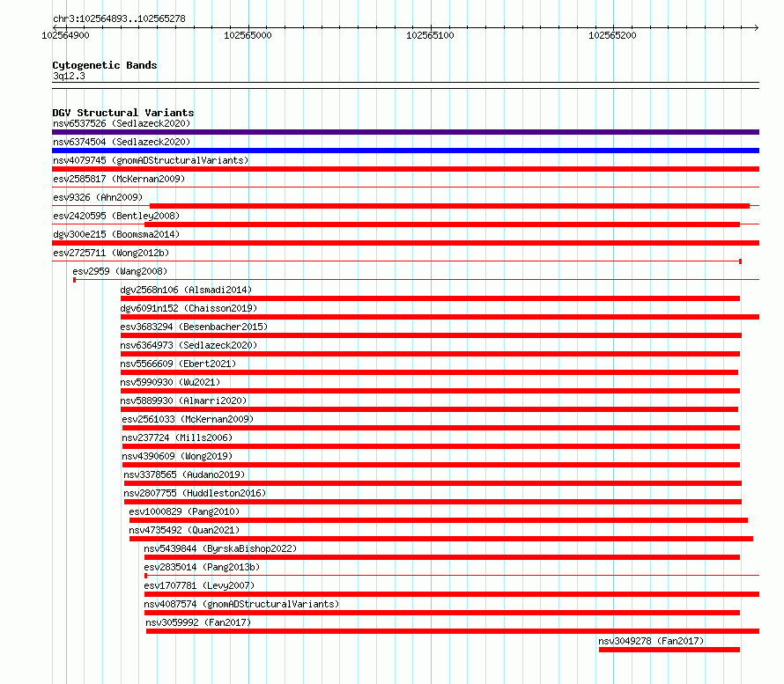Open nsv4735492 (Quan2021) variant

[x=184, y=530]
